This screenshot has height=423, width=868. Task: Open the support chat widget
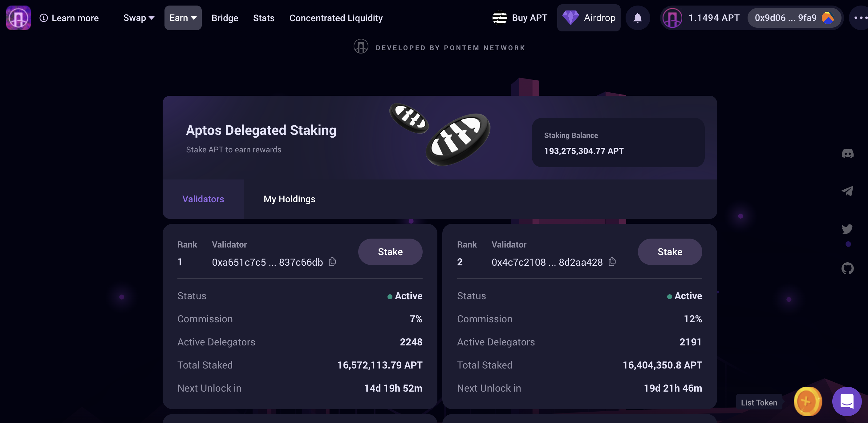point(846,401)
